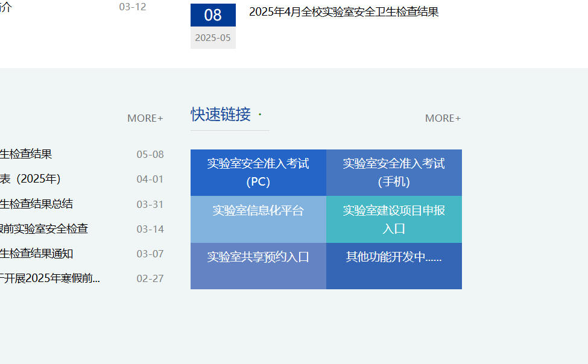588x364 pixels.
Task: Open the 表（2025年) list entry
Action: (x=30, y=179)
